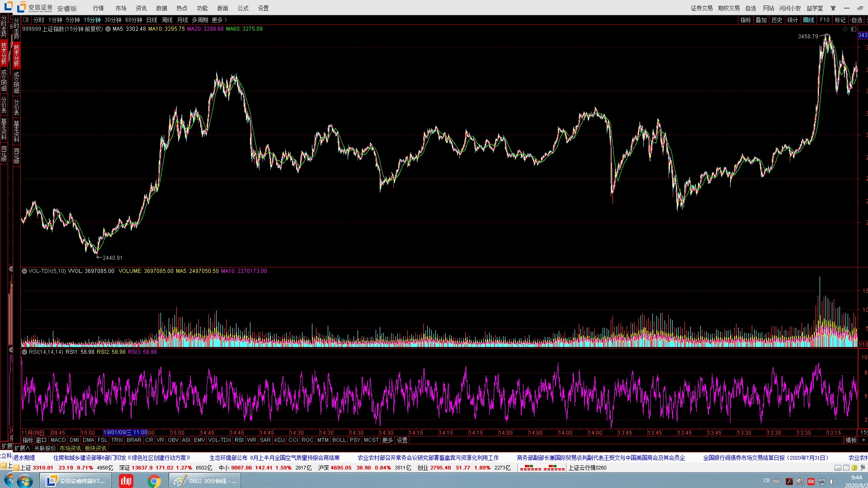This screenshot has width=868, height=488.
Task: Open news headline 全国银行间债券市场交易结算日报
Action: (x=766, y=458)
